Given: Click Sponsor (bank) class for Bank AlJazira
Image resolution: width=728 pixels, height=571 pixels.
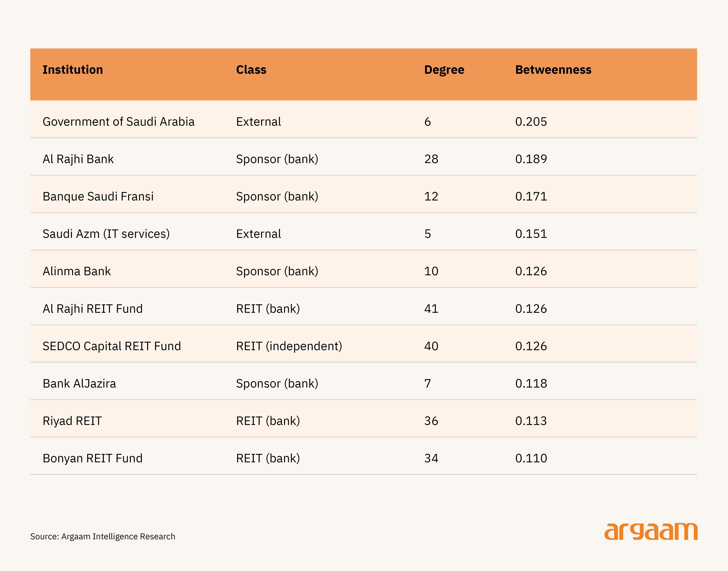Looking at the screenshot, I should pos(277,384).
